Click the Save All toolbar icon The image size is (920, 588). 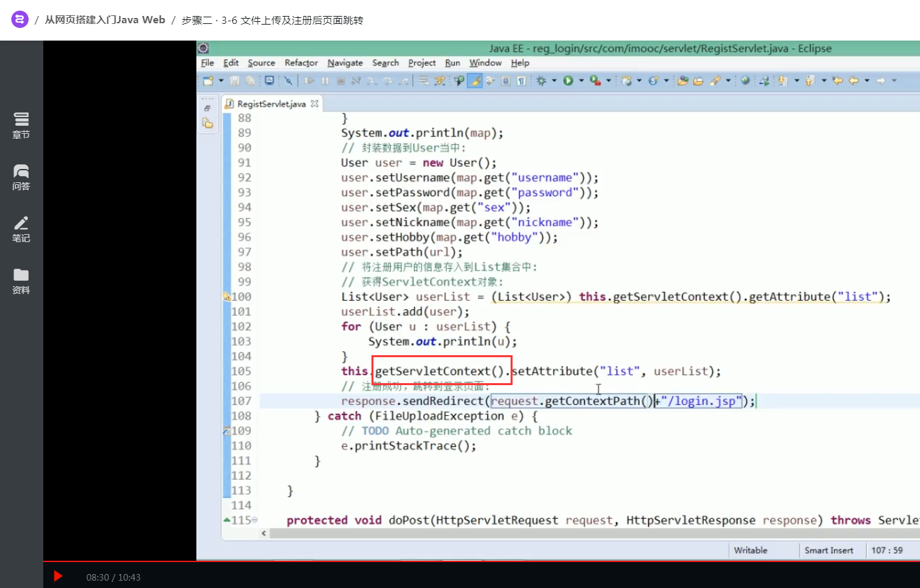250,80
